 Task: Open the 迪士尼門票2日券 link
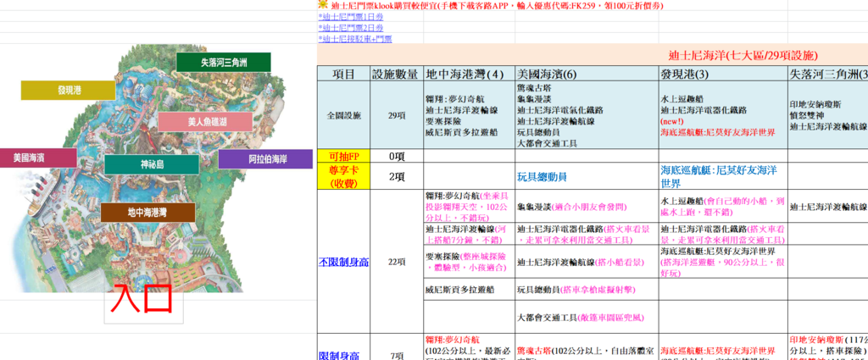tap(351, 28)
